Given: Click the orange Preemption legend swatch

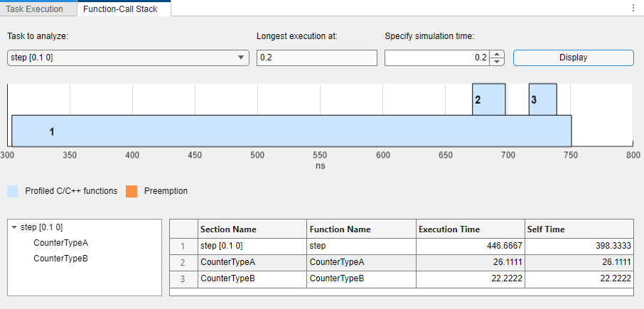Looking at the screenshot, I should 132,191.
